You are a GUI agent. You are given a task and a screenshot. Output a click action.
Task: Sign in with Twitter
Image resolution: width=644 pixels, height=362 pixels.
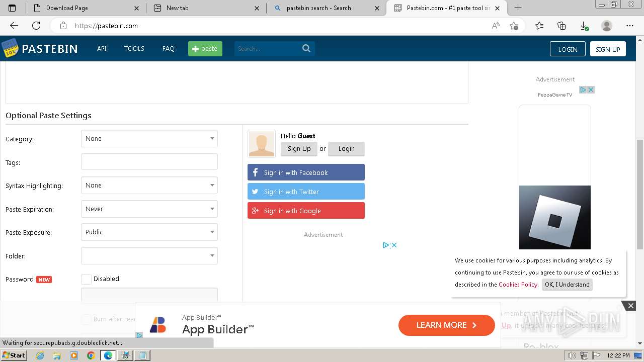tap(306, 192)
